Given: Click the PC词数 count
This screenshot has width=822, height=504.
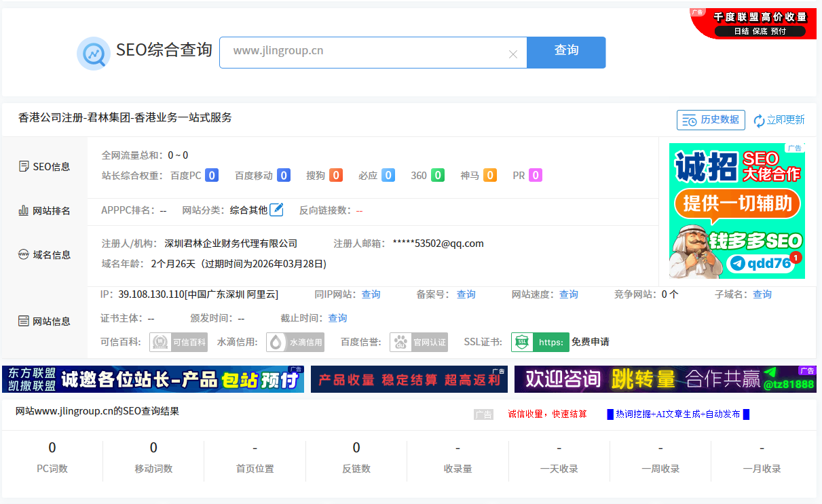Looking at the screenshot, I should tap(52, 448).
